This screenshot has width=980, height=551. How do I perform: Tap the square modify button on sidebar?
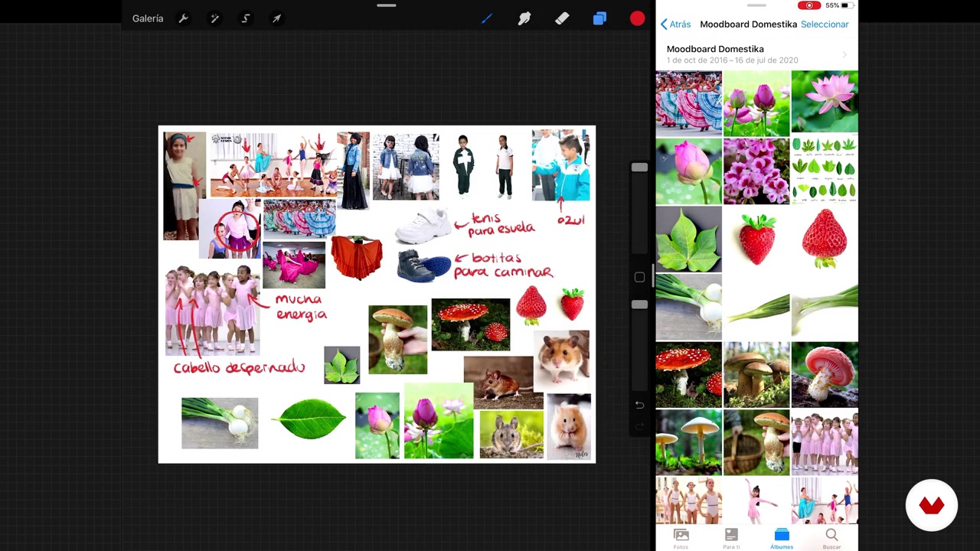[x=639, y=277]
